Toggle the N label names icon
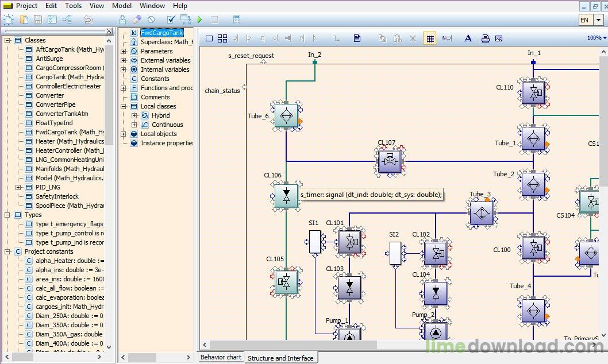The height and width of the screenshot is (364, 608). 447,38
